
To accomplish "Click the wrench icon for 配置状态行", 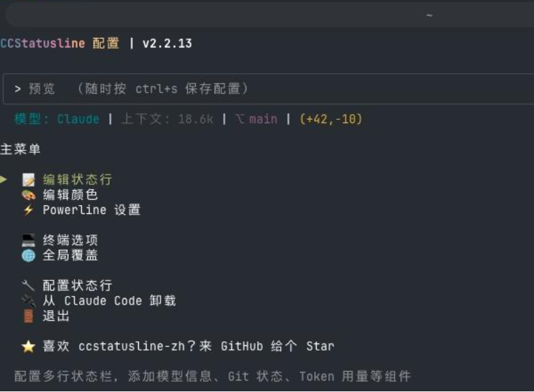I will 28,286.
